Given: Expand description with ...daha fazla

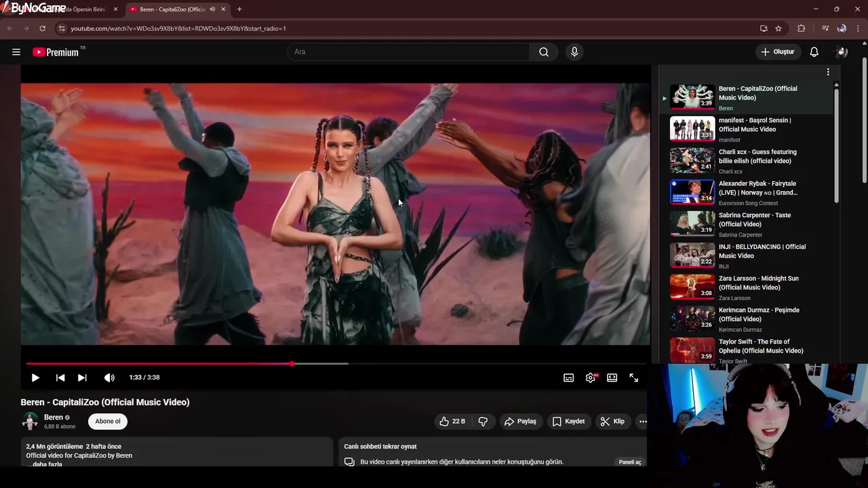Looking at the screenshot, I should 45,464.
